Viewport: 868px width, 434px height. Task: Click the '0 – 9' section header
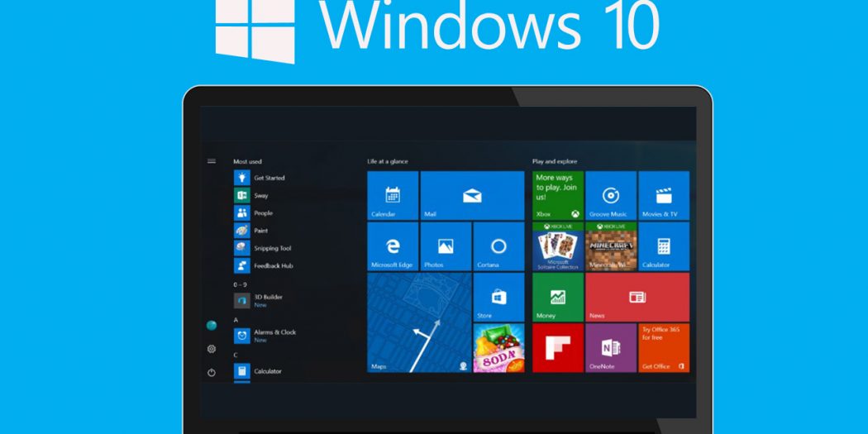pos(240,284)
